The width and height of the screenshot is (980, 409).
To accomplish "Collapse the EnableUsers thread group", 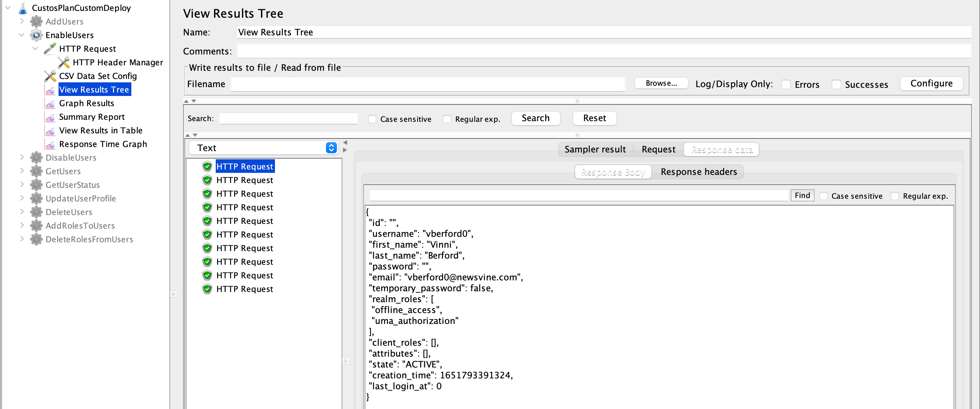I will 22,35.
